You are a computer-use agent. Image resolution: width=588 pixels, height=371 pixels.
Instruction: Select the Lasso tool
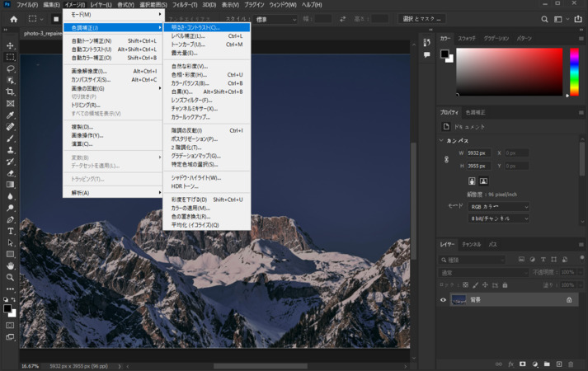click(x=10, y=69)
